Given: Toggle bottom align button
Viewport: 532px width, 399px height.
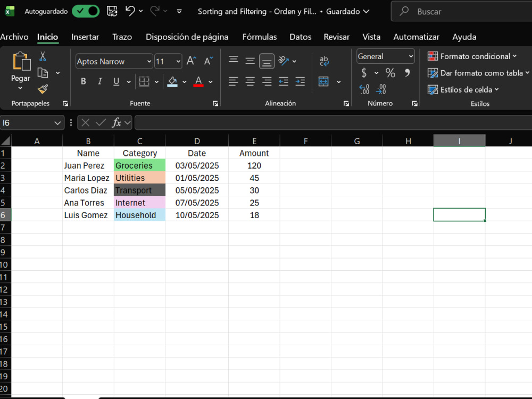Looking at the screenshot, I should (267, 61).
